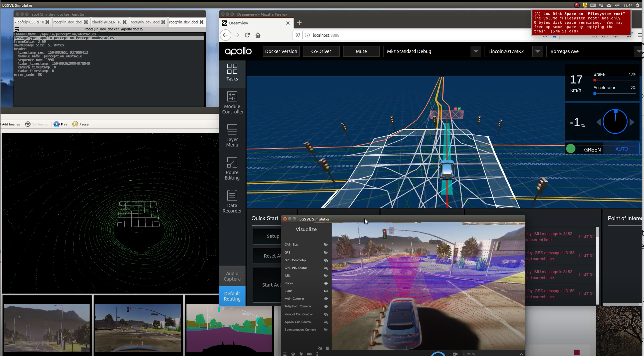Click Add Images in the viewer toolbar
The image size is (644, 356).
(x=11, y=124)
